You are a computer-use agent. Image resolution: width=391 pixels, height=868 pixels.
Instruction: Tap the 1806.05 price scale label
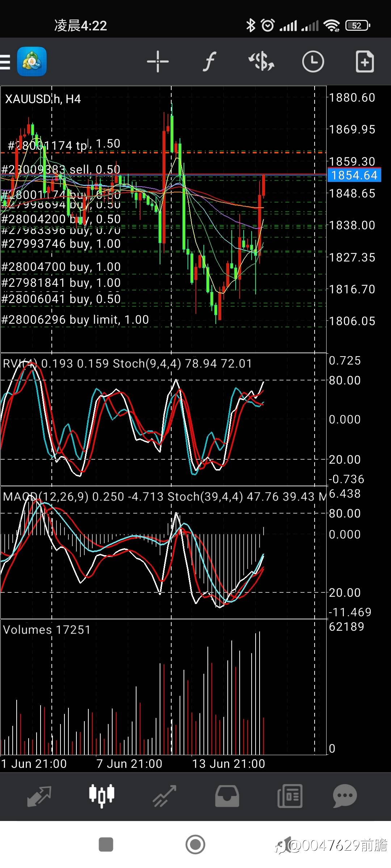[352, 321]
